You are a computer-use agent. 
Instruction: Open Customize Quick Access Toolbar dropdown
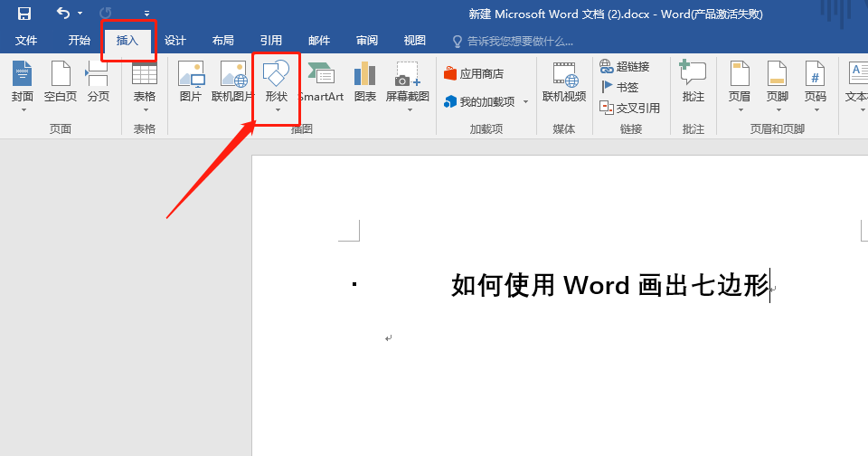146,14
